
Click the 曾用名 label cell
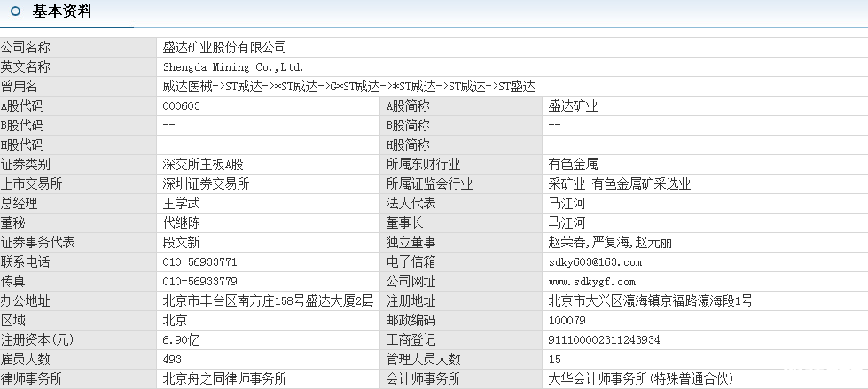click(79, 87)
